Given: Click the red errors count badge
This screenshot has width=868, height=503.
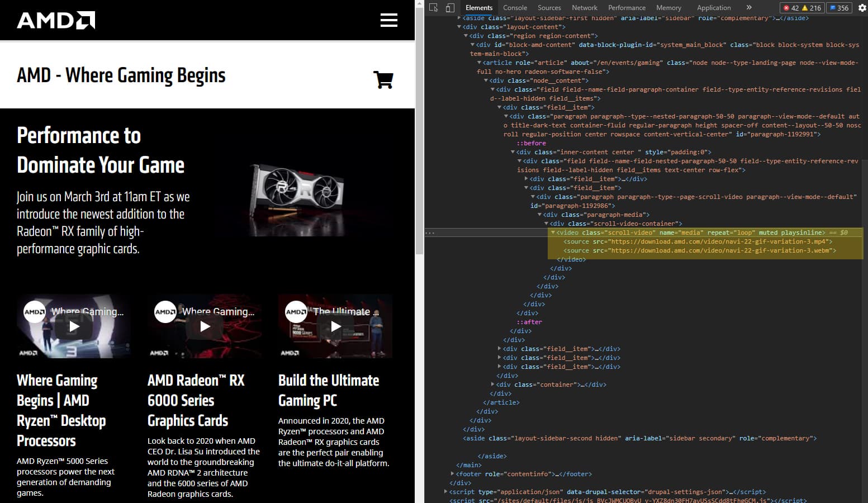Looking at the screenshot, I should [791, 8].
